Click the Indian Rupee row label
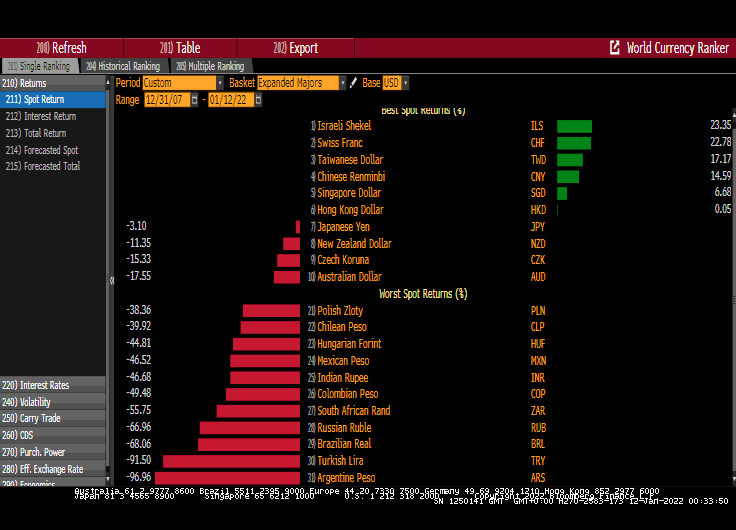This screenshot has width=736, height=530. pyautogui.click(x=343, y=377)
